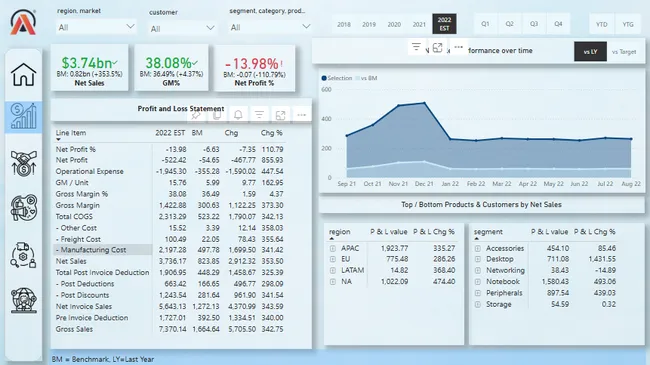650x365 pixels.
Task: Select fiscal year 2021
Action: [x=419, y=24]
